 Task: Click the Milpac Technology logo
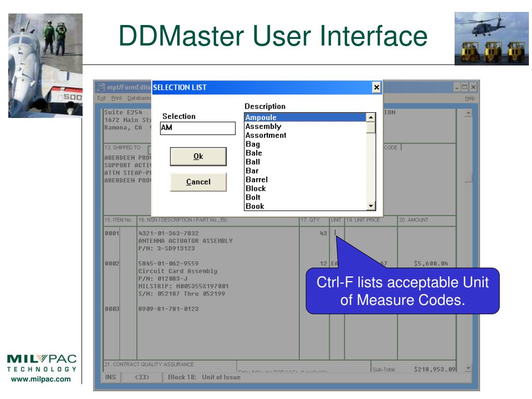(x=42, y=363)
